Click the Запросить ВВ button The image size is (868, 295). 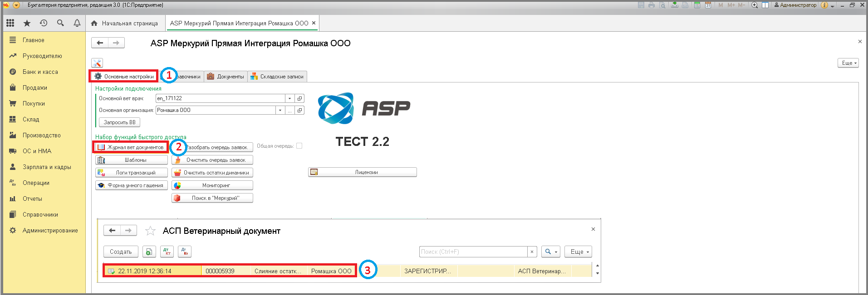pyautogui.click(x=120, y=122)
